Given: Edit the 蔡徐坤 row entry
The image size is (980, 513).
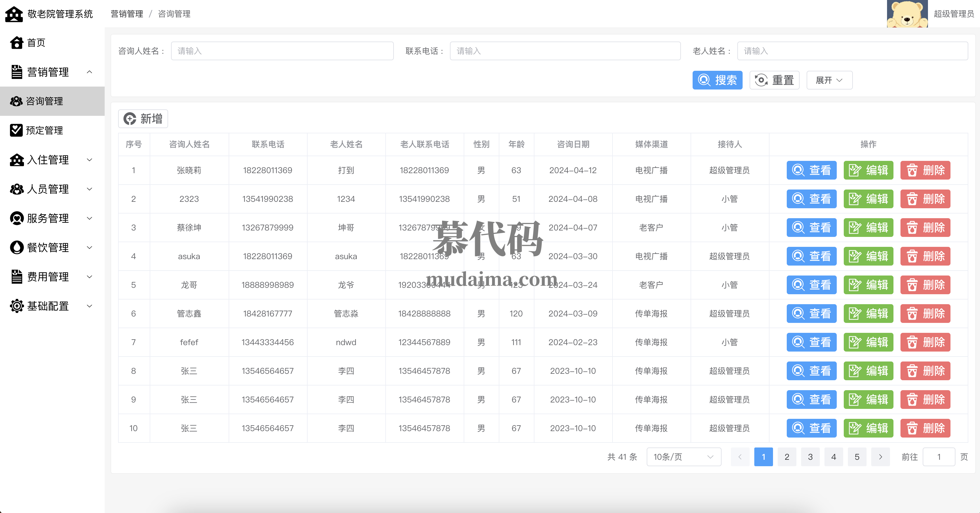Looking at the screenshot, I should point(868,228).
